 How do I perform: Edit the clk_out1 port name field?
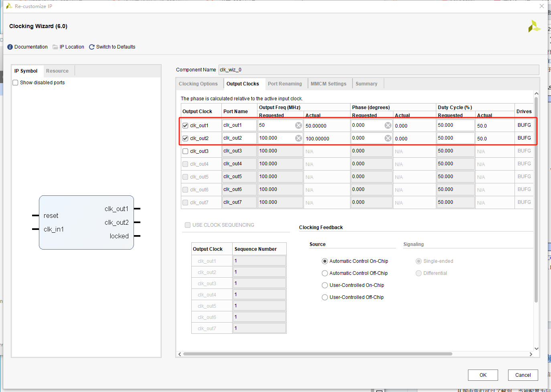(239, 125)
